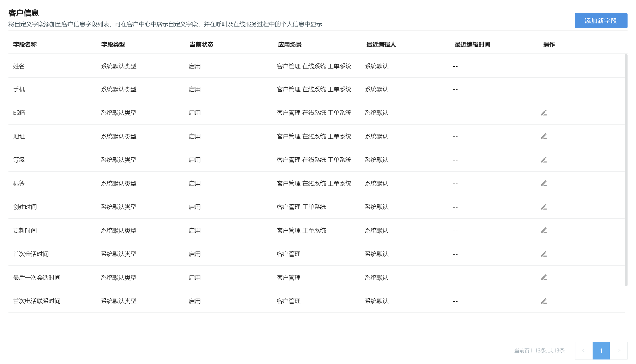The image size is (636, 364).
Task: Click the 应用场景 column header
Action: coord(290,45)
